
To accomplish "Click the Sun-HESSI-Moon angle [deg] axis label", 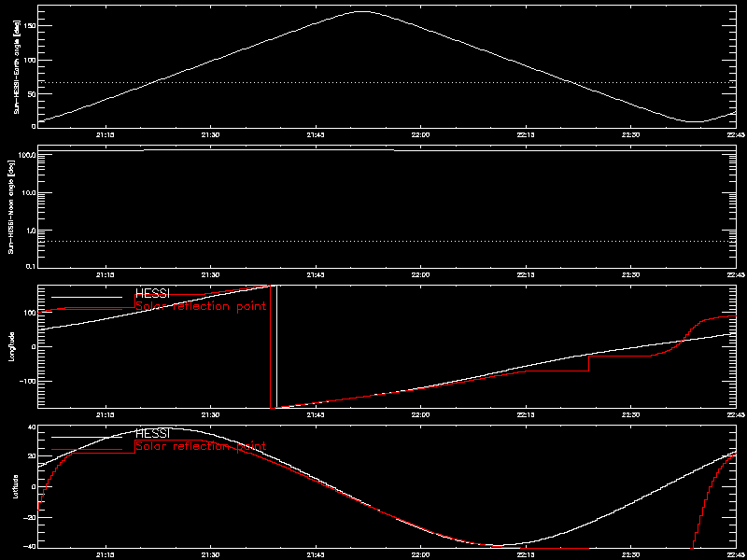I will coord(9,206).
